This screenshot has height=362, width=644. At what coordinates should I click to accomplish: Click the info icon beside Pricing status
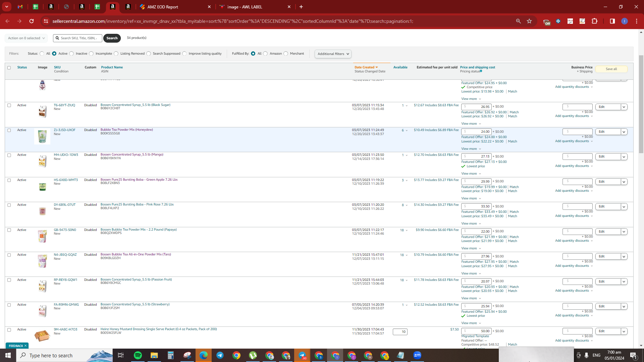(x=481, y=71)
